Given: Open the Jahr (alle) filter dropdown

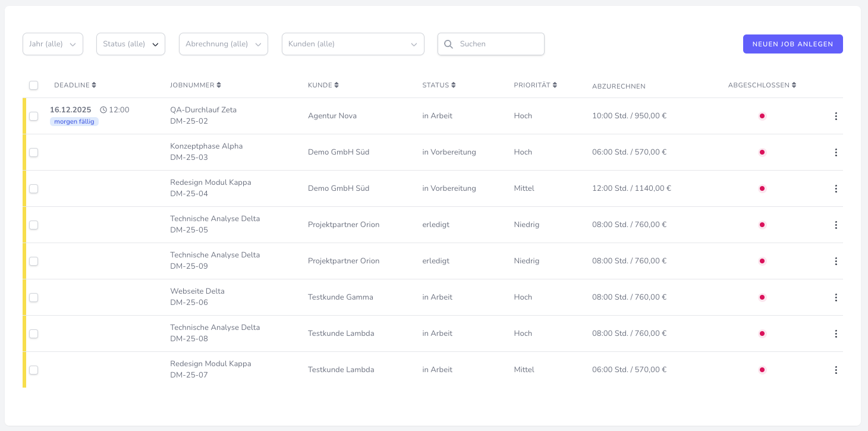Looking at the screenshot, I should click(53, 44).
